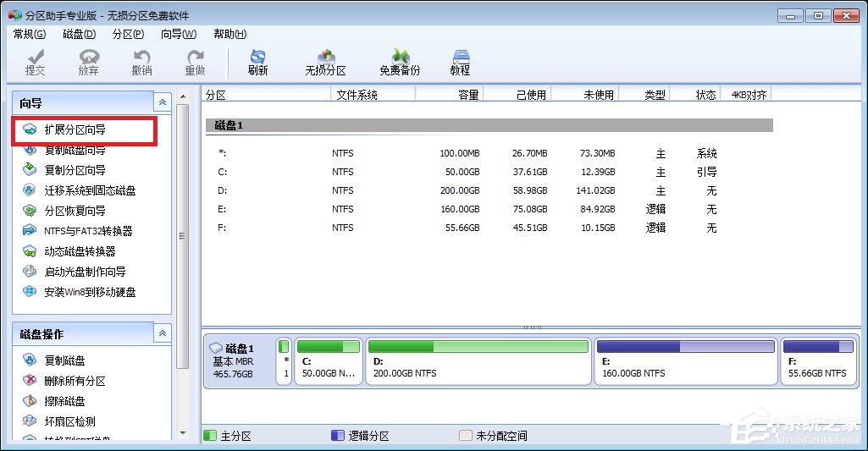Screen dimensions: 868x451
Task: Sort by 未使用 column header
Action: pyautogui.click(x=585, y=95)
